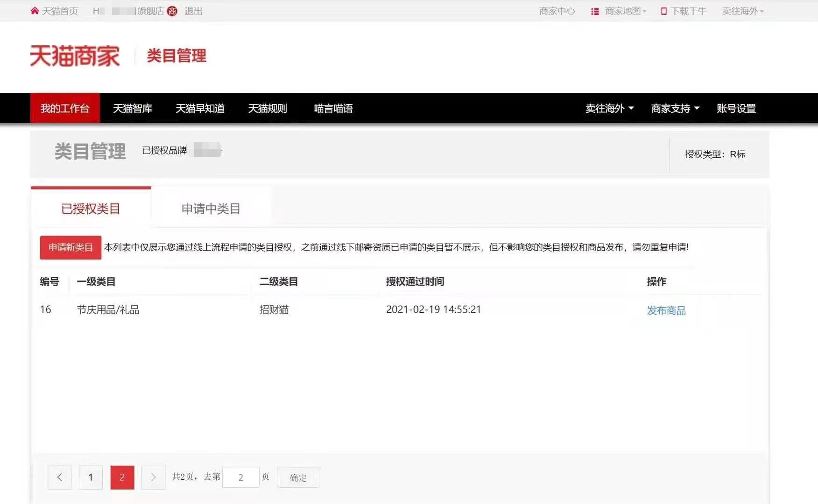818x504 pixels.
Task: Click the 二级类目 column header
Action: [x=279, y=281]
